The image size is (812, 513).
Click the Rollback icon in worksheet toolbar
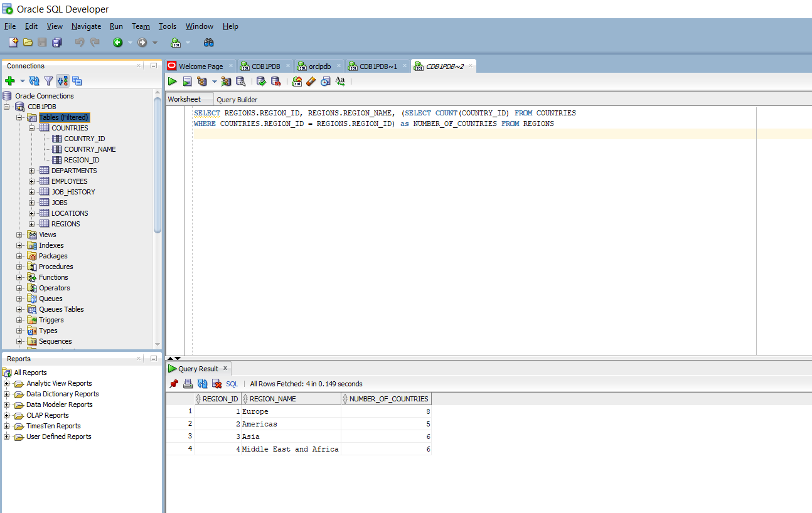[275, 82]
